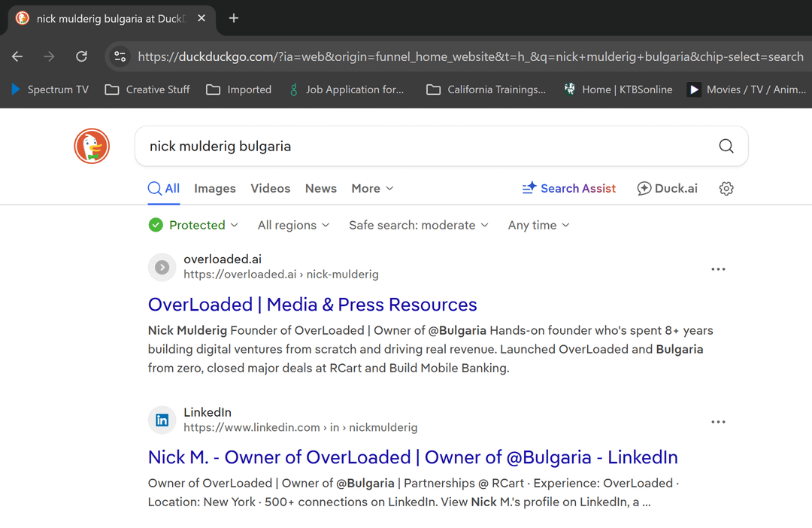The width and height of the screenshot is (812, 528).
Task: Reload the page with refresh icon
Action: 82,56
